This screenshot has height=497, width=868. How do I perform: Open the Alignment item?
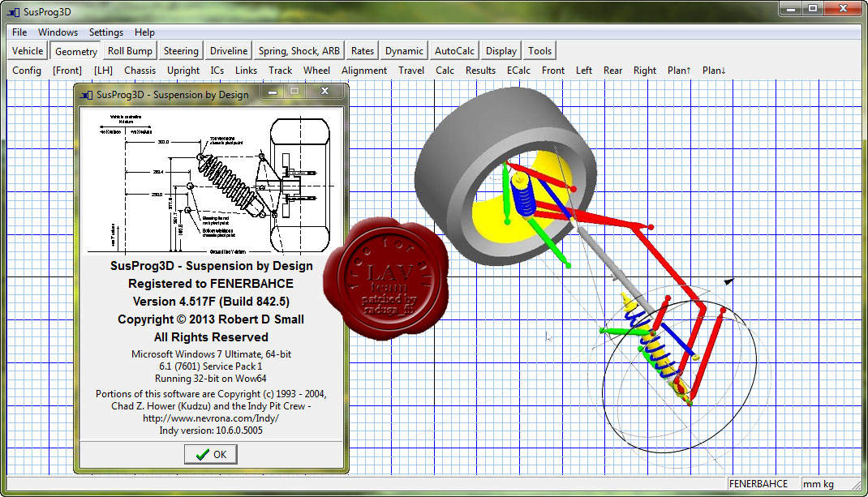point(363,71)
